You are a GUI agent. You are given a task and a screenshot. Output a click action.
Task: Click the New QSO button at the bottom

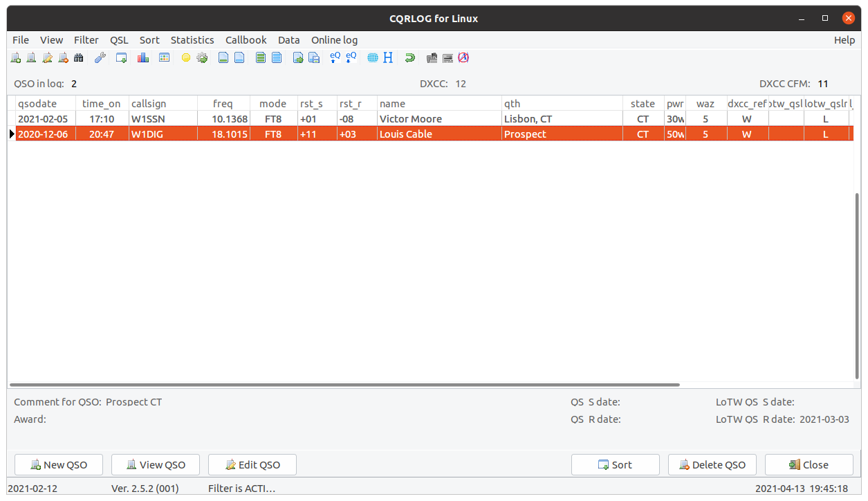pyautogui.click(x=59, y=465)
